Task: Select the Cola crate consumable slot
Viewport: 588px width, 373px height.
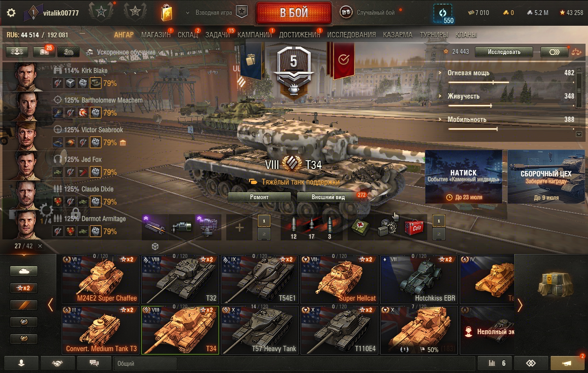Action: point(414,227)
